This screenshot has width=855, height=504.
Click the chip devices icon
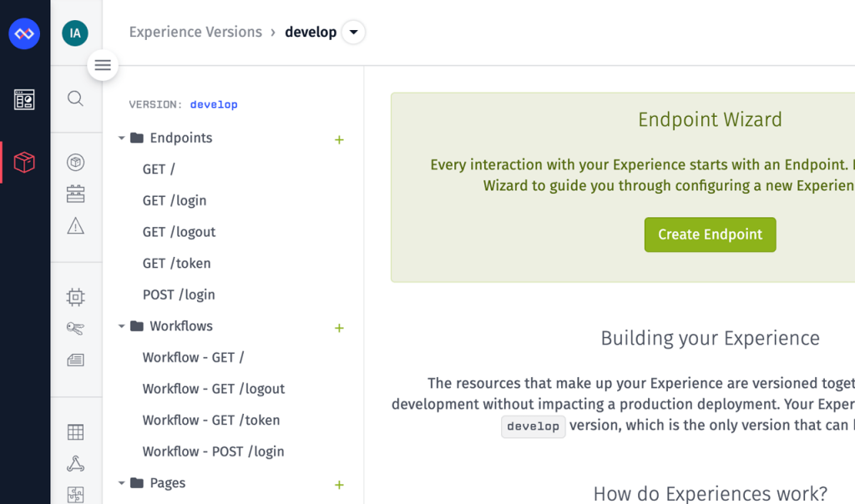tap(75, 296)
